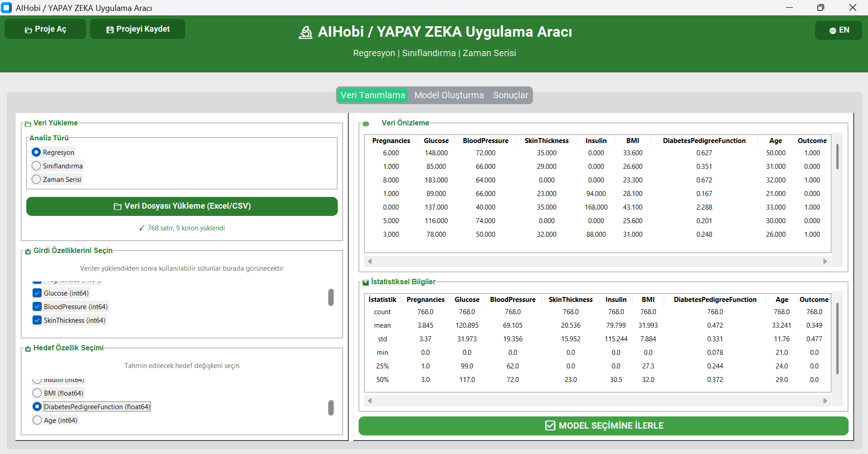Click the statistics table vertical scrollbar thumb
The width and height of the screenshot is (868, 454).
point(838,339)
